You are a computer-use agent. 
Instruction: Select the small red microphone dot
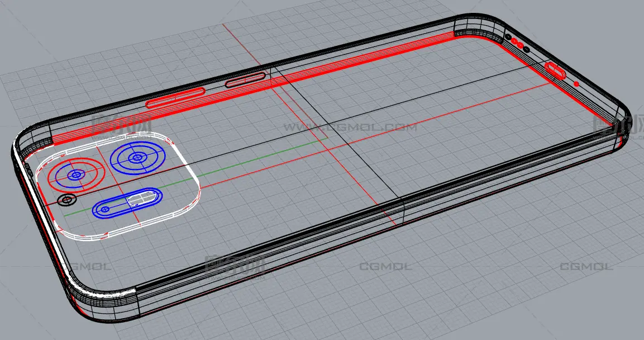(576, 84)
